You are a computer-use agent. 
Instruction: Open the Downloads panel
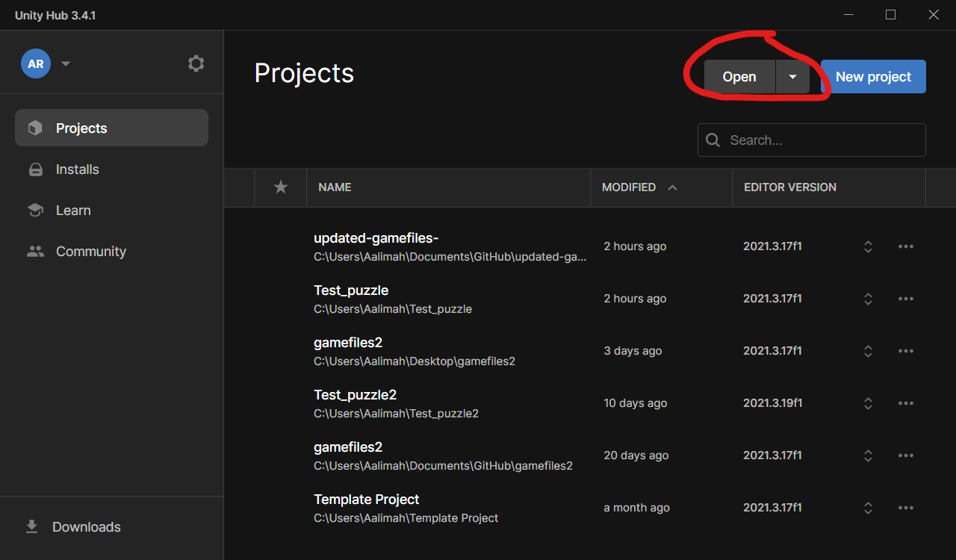pyautogui.click(x=86, y=526)
